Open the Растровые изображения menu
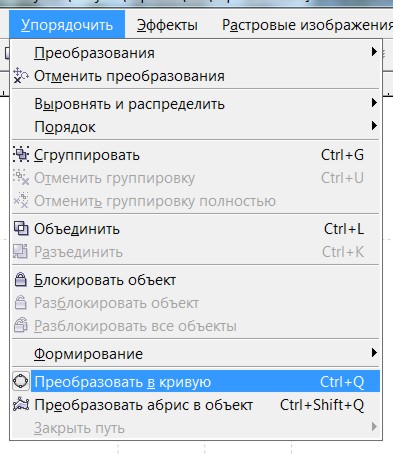The width and height of the screenshot is (393, 454). tap(307, 25)
